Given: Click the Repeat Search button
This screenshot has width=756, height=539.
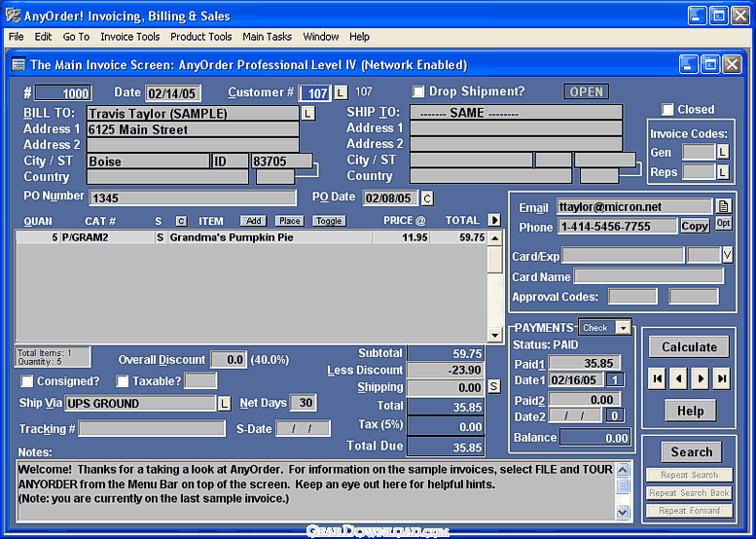Looking at the screenshot, I should 689,475.
